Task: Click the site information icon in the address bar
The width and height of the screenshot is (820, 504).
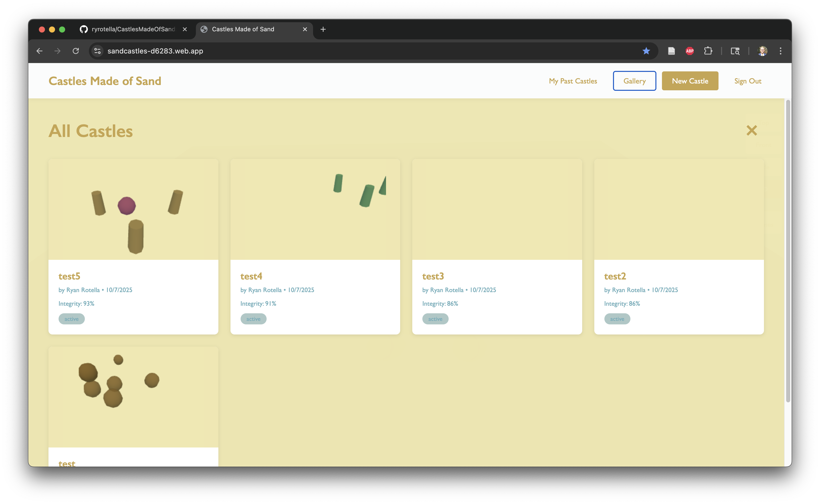Action: pos(97,51)
